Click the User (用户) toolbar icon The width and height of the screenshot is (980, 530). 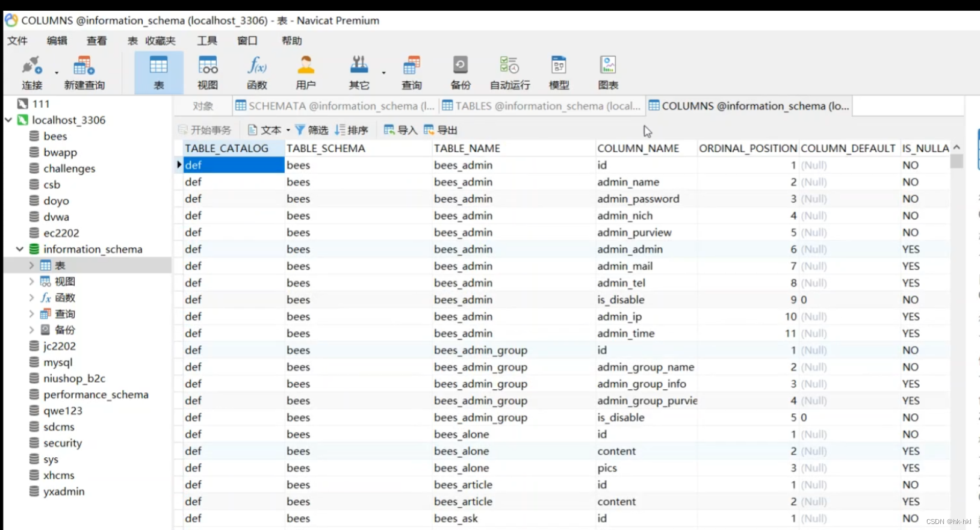pos(306,72)
